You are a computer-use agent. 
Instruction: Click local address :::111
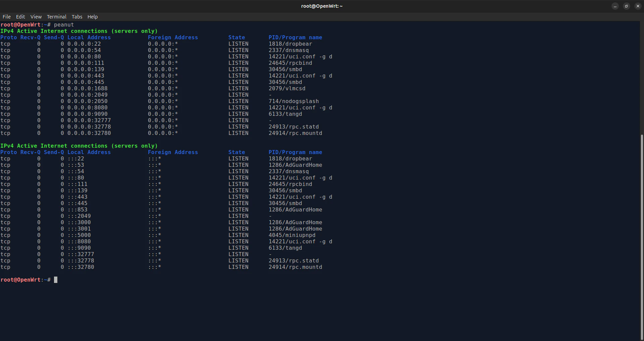[77, 184]
